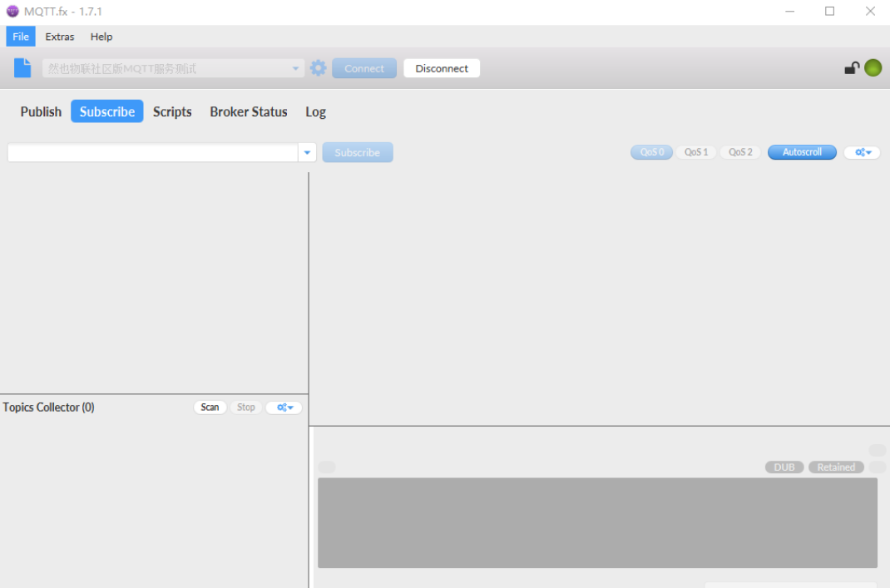Maximize the MQTT.fx window

(x=830, y=12)
